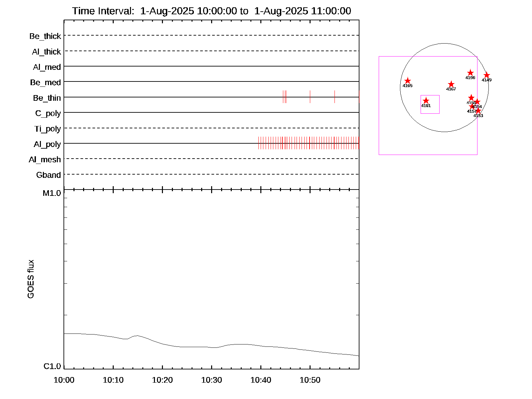Screen dimensions: 532x399
Task: Click the star marker above label 4155
Action: coord(471,98)
